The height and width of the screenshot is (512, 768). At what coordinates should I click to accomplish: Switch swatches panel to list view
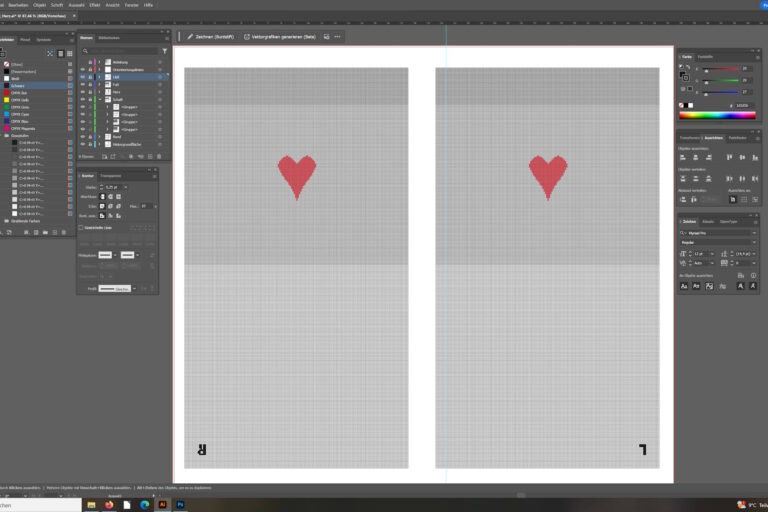(x=61, y=53)
